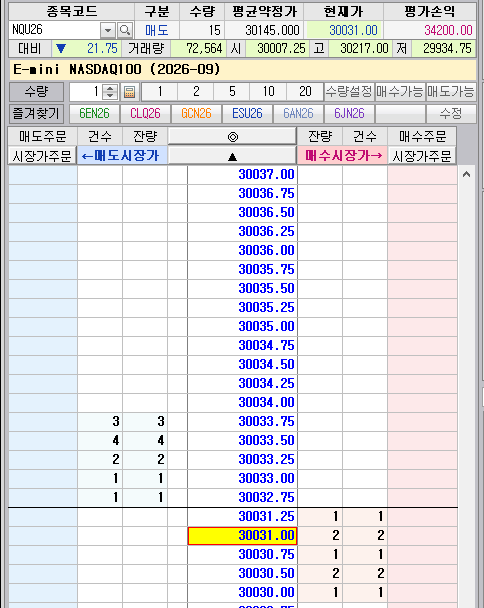Select favorite 6EN26
Image resolution: width=484 pixels, height=608 pixels.
[x=94, y=114]
